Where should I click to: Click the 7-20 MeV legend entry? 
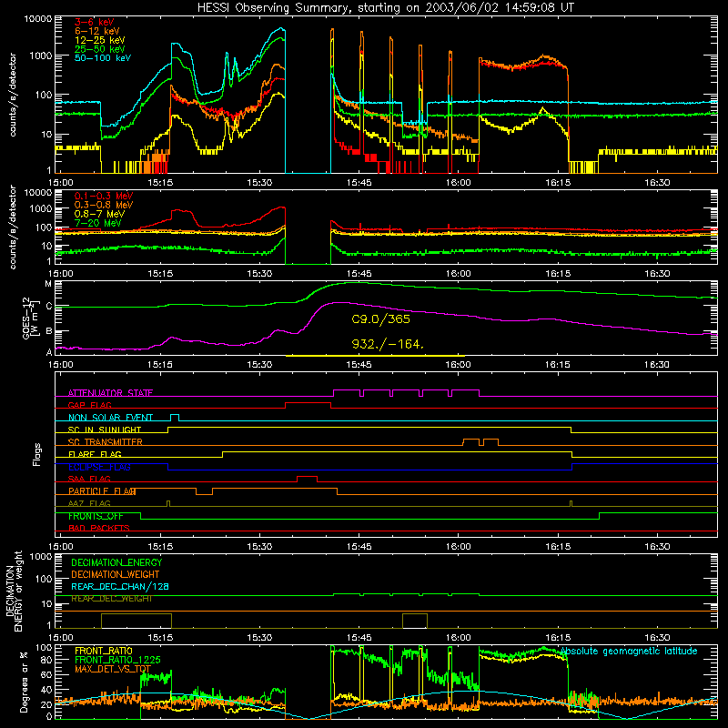coord(98,223)
